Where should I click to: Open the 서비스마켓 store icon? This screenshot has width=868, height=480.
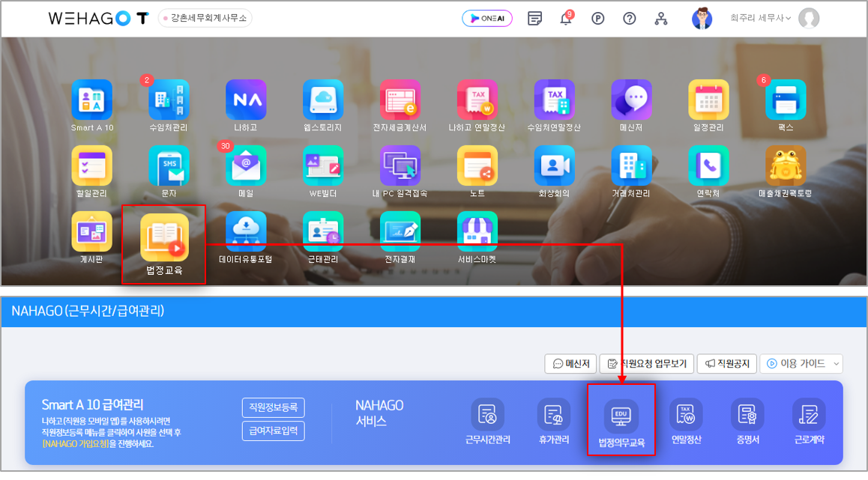click(477, 232)
